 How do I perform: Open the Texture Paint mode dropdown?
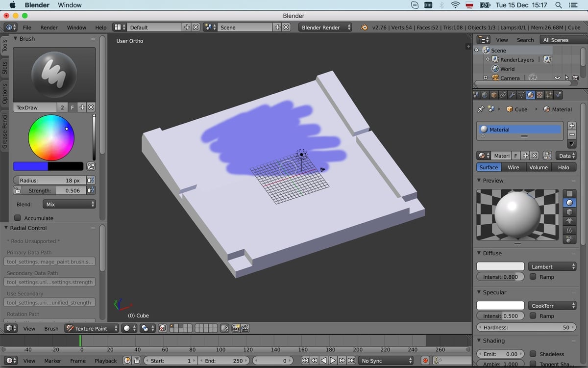(x=92, y=328)
